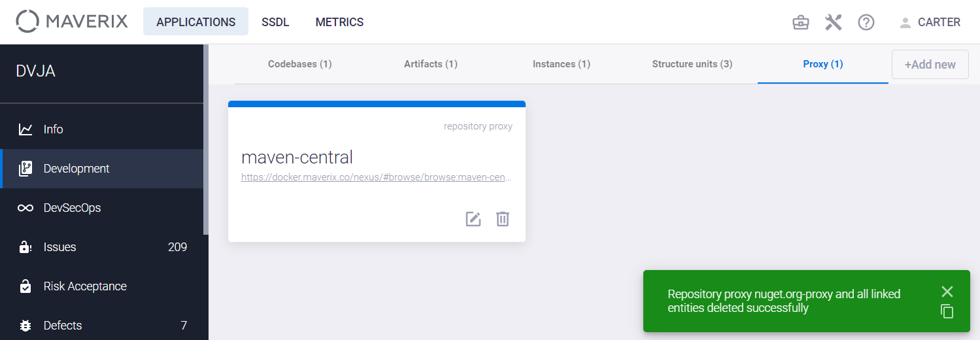Open the CARTER user account menu

click(930, 22)
